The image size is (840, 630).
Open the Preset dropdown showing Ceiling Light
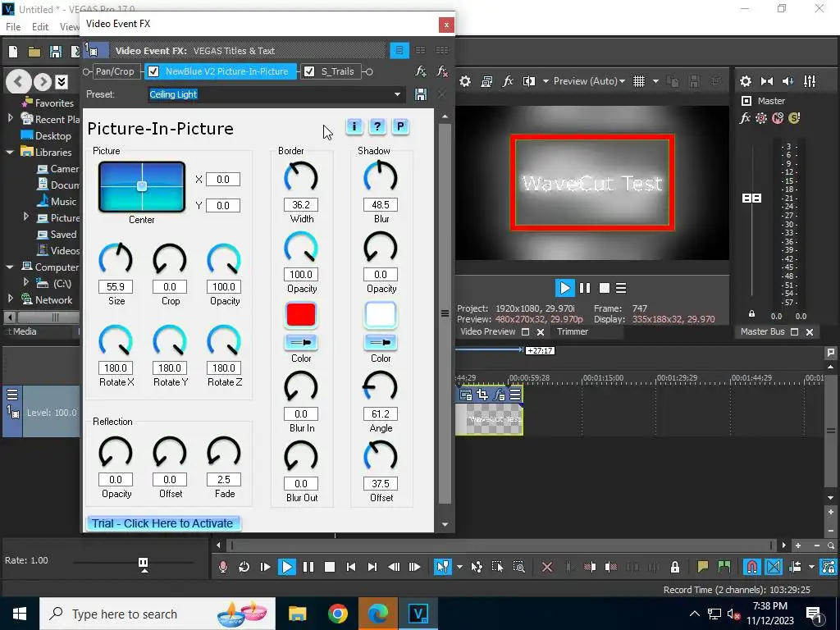pos(397,94)
